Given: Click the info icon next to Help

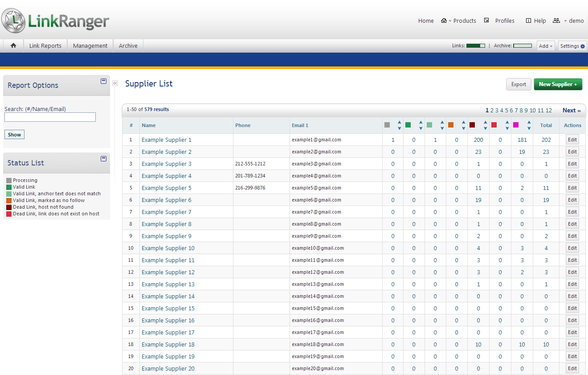Looking at the screenshot, I should pyautogui.click(x=528, y=21).
